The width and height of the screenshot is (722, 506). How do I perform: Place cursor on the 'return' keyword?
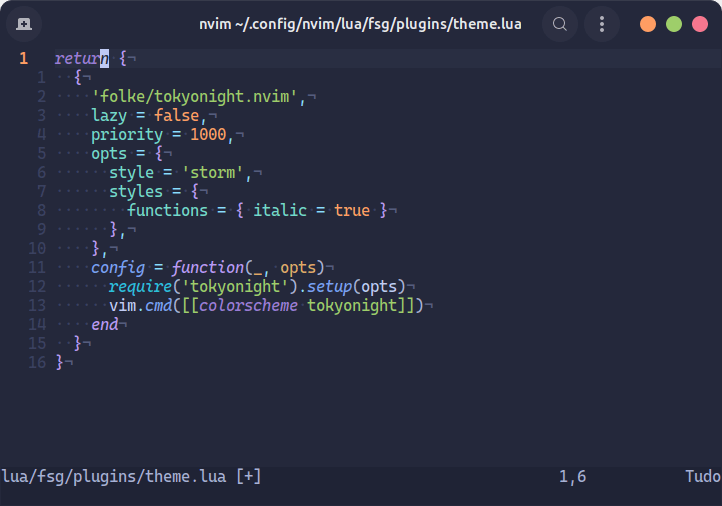tap(82, 58)
